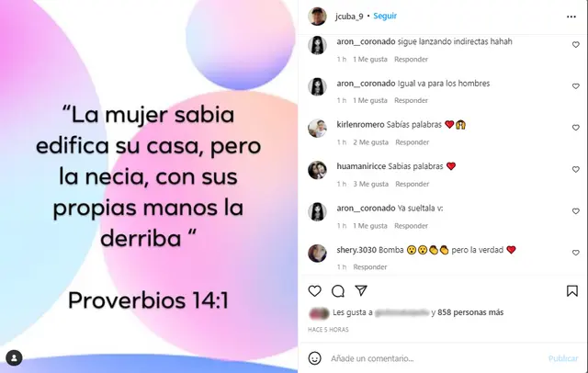Open the comment bubble icon
Image resolution: width=588 pixels, height=373 pixels.
pyautogui.click(x=338, y=291)
